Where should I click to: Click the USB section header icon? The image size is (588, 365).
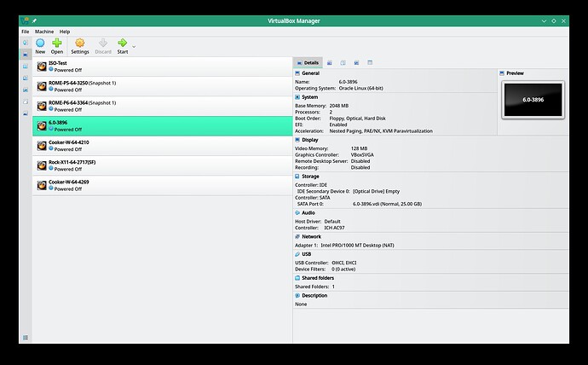coord(297,253)
